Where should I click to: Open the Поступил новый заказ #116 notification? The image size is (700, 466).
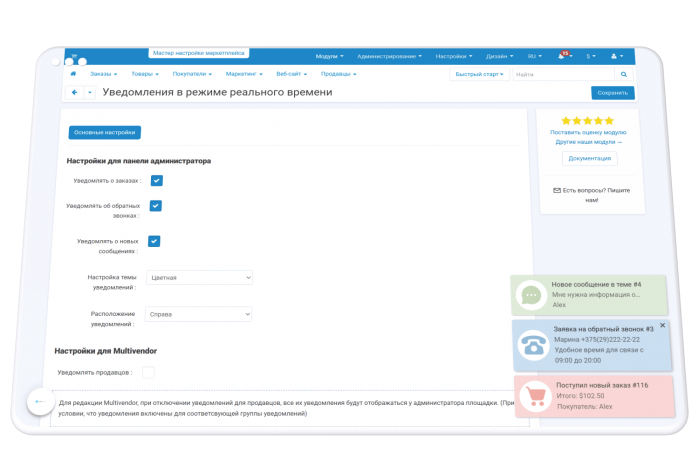pyautogui.click(x=595, y=396)
